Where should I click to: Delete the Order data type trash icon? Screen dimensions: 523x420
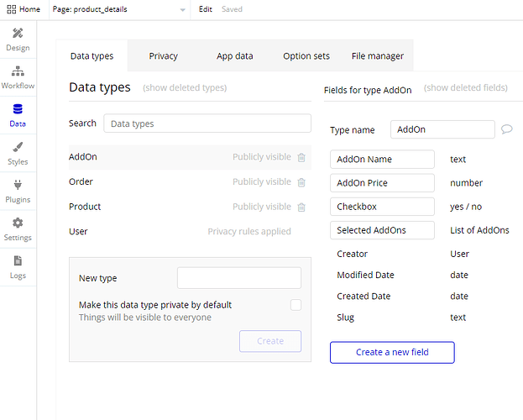[x=301, y=182]
